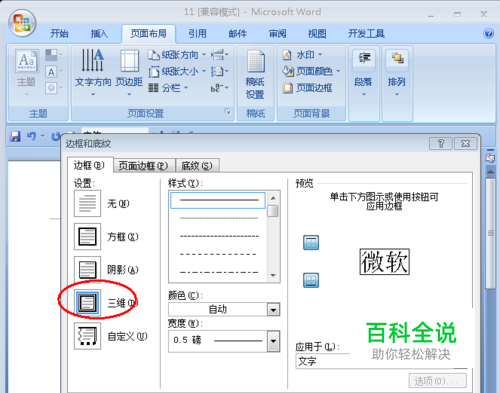Click Save in Quick Access Toolbar

pos(15,136)
